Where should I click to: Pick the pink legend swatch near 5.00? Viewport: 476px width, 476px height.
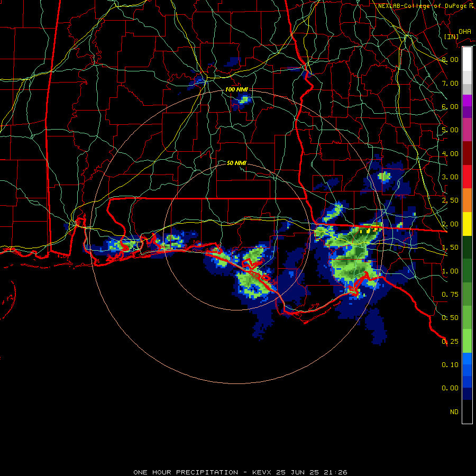467,130
